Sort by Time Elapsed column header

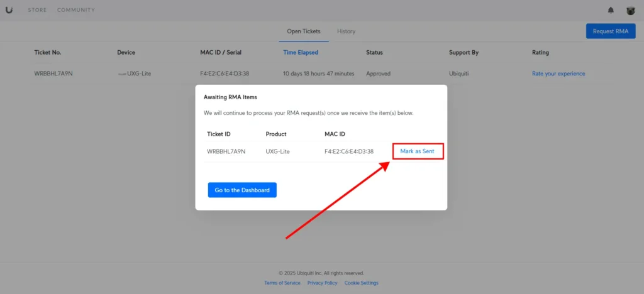[x=301, y=53]
